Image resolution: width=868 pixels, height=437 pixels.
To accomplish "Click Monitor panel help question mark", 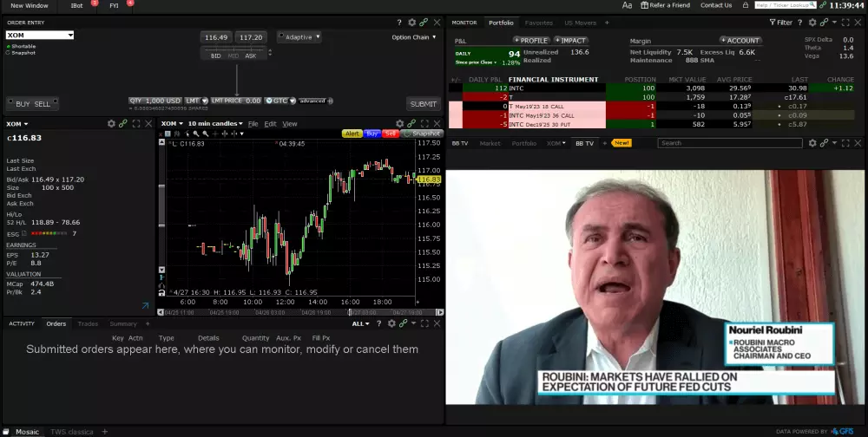I will [799, 23].
